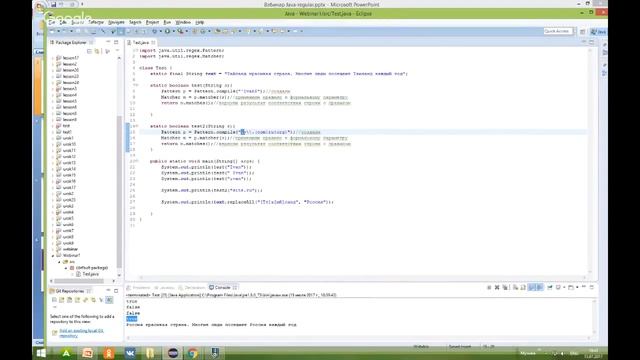640x360 pixels.
Task: Click the highlighted 'true' console output
Action: coord(131,319)
